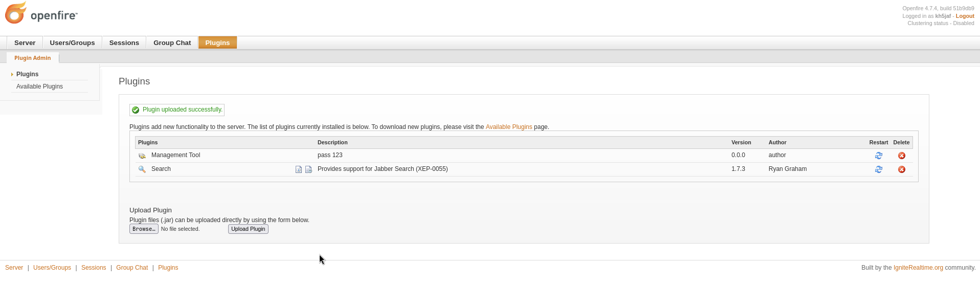Open the Search plugin readme icon

(x=299, y=169)
